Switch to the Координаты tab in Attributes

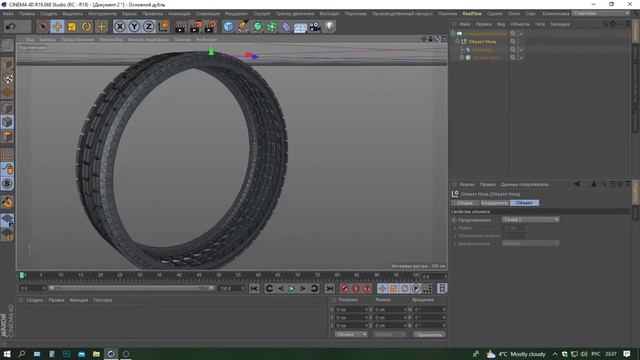[x=494, y=203]
